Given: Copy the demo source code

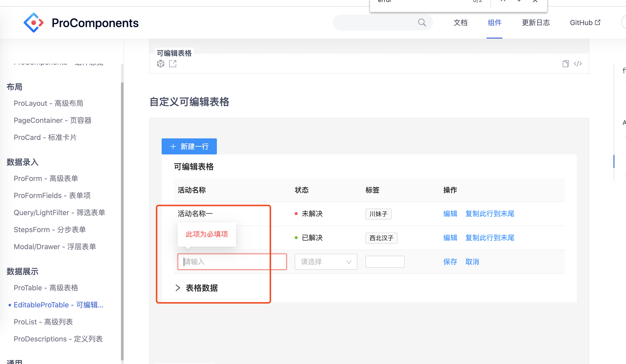Looking at the screenshot, I should [566, 64].
